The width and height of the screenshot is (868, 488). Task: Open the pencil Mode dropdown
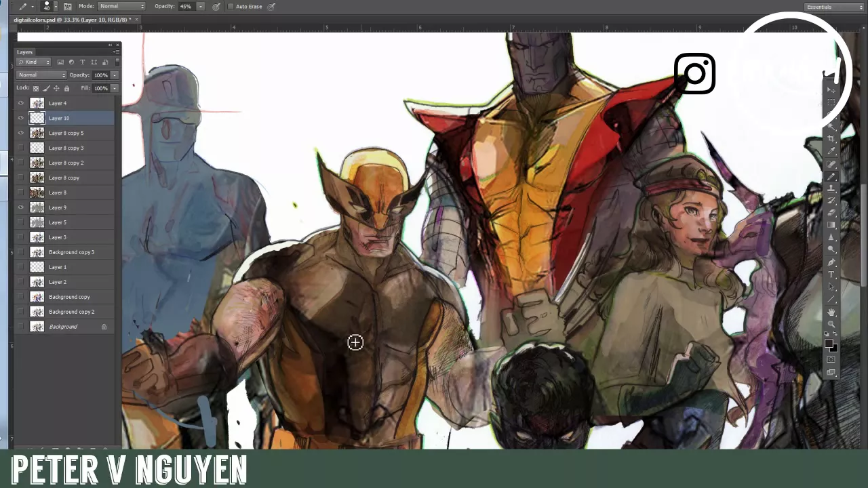pos(121,6)
